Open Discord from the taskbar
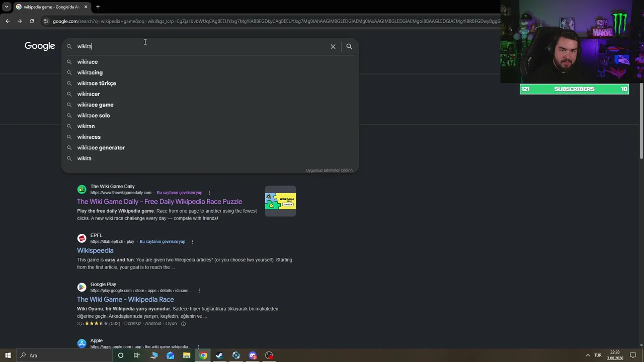Image resolution: width=644 pixels, height=362 pixels. [253, 355]
